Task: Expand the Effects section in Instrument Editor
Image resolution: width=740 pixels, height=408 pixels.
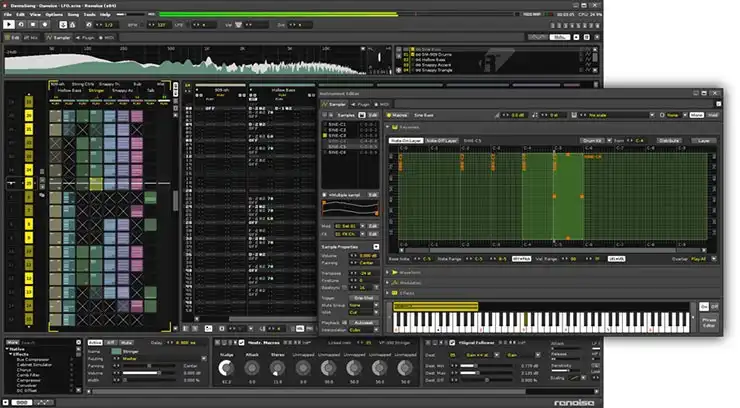Action: click(x=388, y=293)
